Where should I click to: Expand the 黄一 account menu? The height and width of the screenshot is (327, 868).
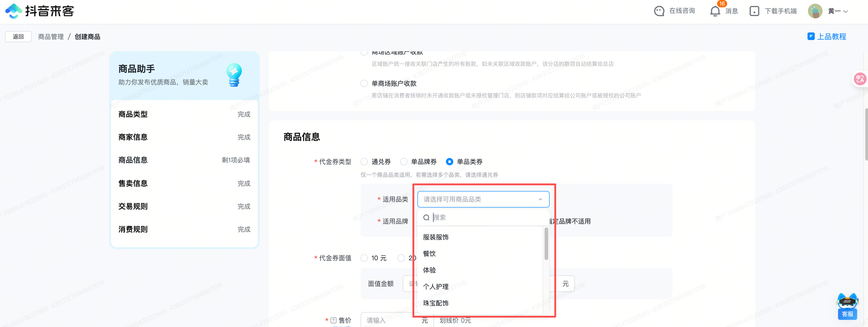tap(845, 11)
